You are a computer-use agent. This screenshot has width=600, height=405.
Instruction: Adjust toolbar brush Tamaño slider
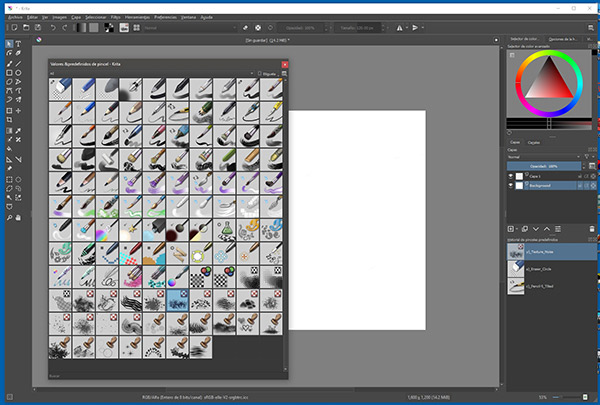(357, 28)
